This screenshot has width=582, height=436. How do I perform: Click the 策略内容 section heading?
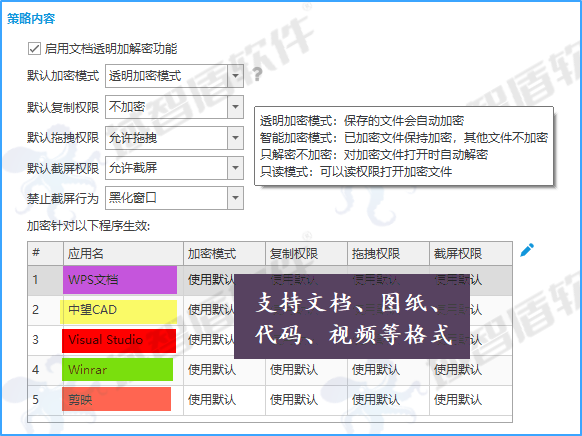point(31,19)
